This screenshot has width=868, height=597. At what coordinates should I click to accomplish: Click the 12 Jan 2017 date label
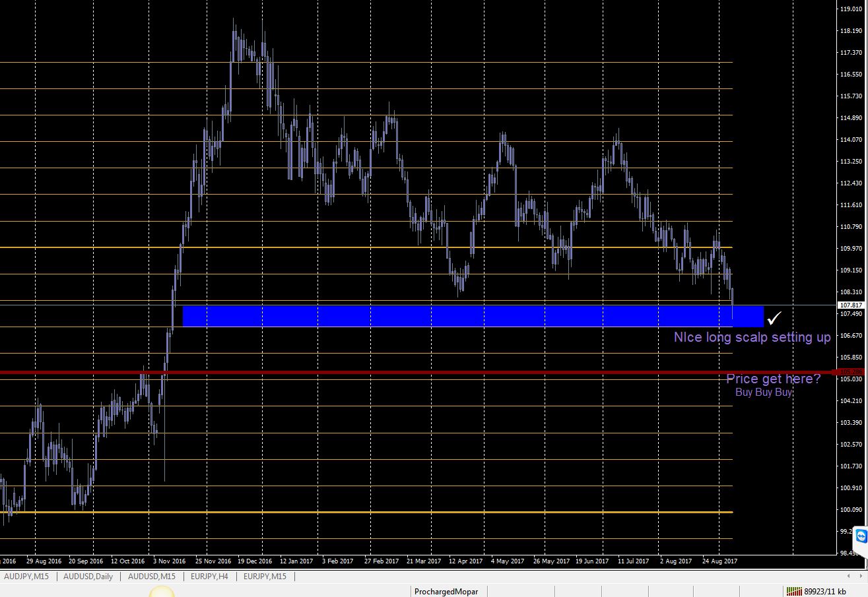[x=296, y=561]
